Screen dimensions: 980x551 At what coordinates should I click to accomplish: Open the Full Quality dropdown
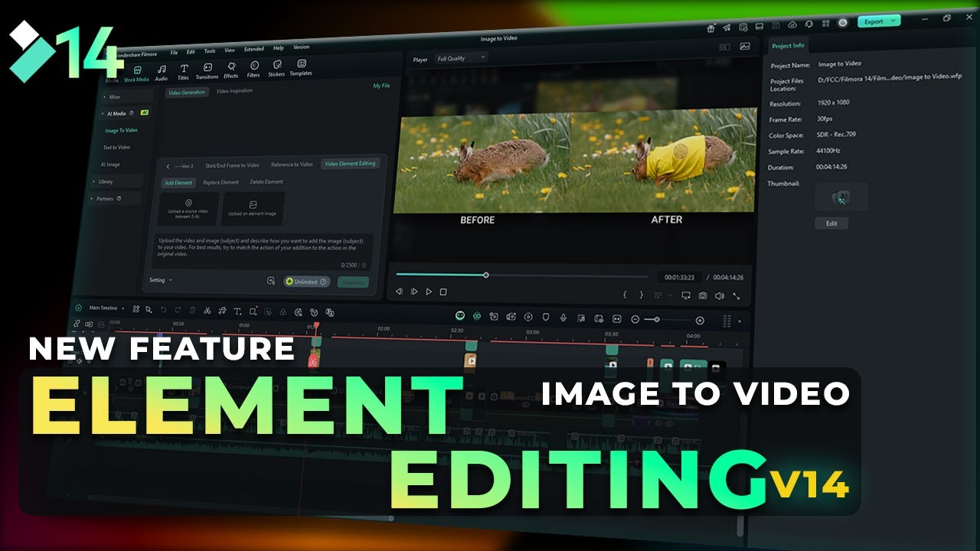point(460,58)
